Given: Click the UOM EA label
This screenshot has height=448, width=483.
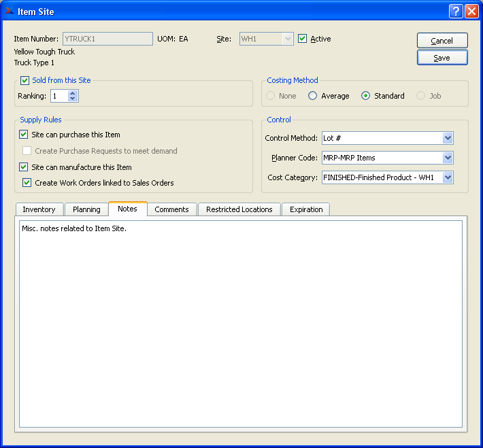Looking at the screenshot, I should tap(173, 39).
